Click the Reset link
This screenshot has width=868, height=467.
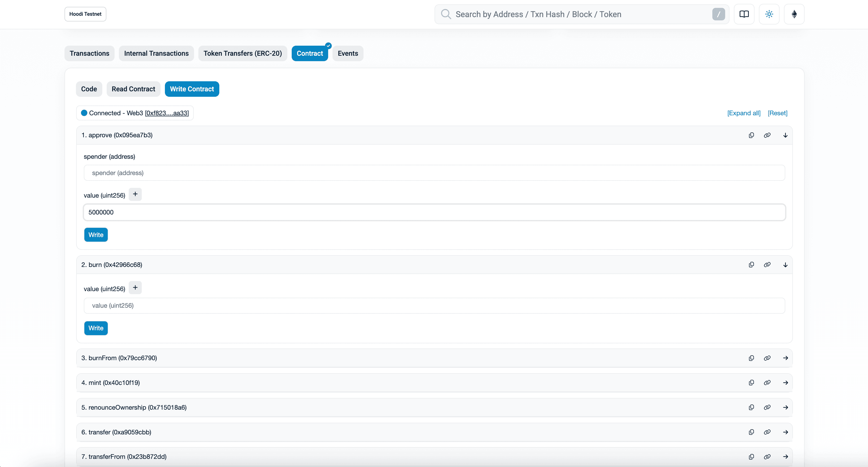[x=777, y=113]
